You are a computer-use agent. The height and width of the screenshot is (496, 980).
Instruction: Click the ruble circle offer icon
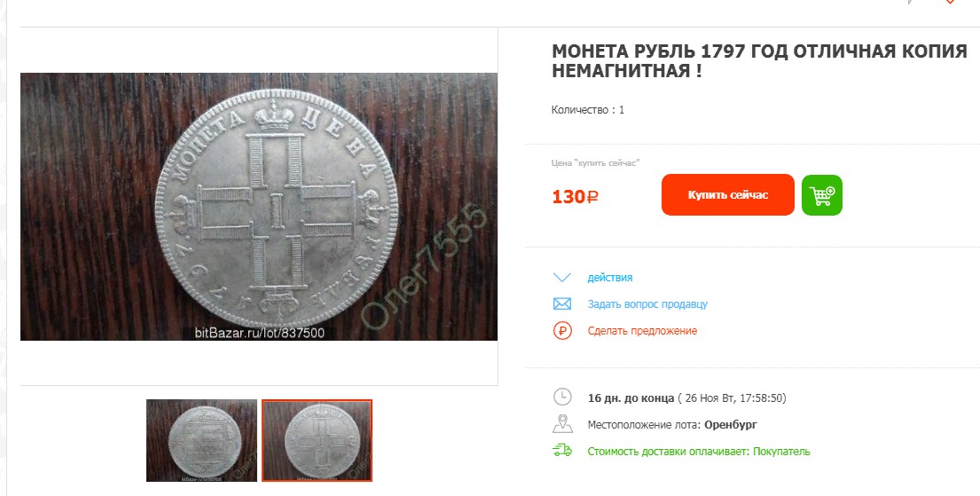[562, 330]
